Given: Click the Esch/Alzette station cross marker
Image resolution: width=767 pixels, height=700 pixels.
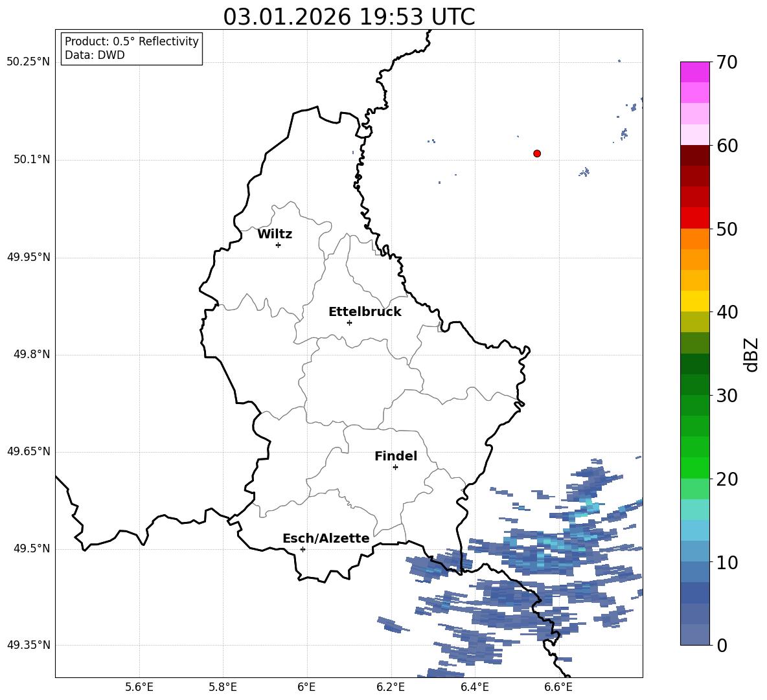Looking at the screenshot, I should [303, 549].
